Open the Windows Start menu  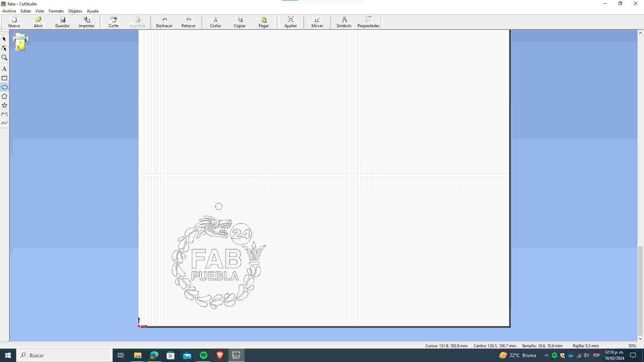pyautogui.click(x=8, y=355)
